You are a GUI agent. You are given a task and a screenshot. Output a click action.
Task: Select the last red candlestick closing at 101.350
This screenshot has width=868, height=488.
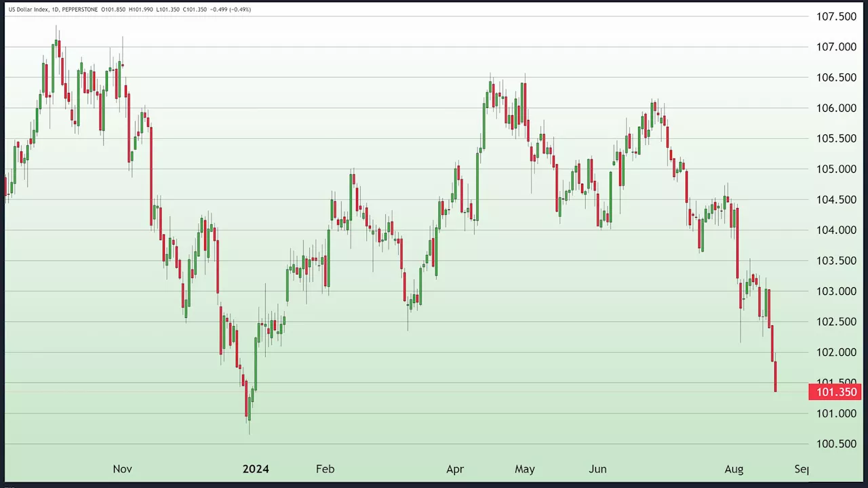[x=775, y=376]
